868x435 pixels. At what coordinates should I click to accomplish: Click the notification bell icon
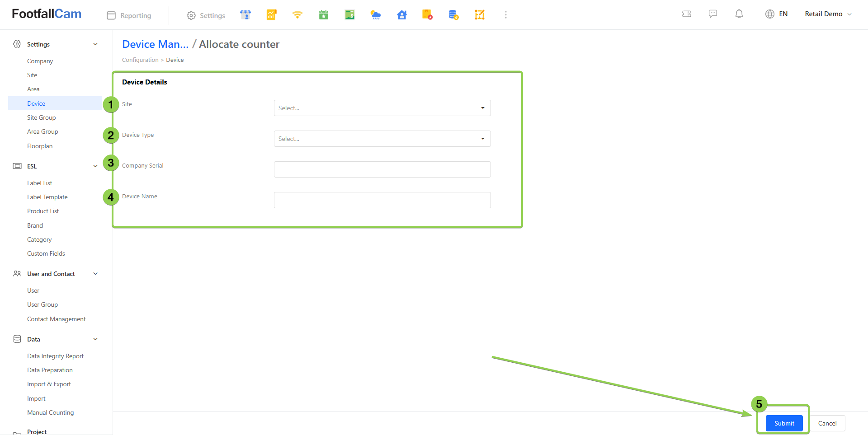tap(739, 14)
